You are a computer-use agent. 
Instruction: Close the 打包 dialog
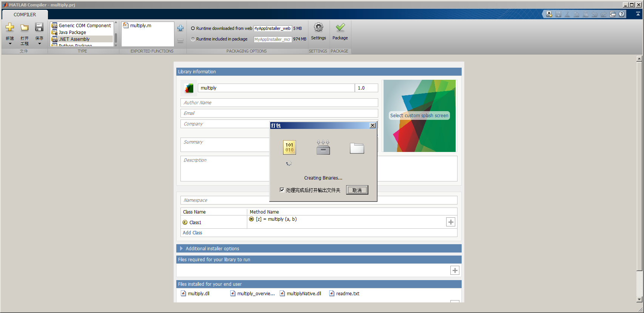373,125
